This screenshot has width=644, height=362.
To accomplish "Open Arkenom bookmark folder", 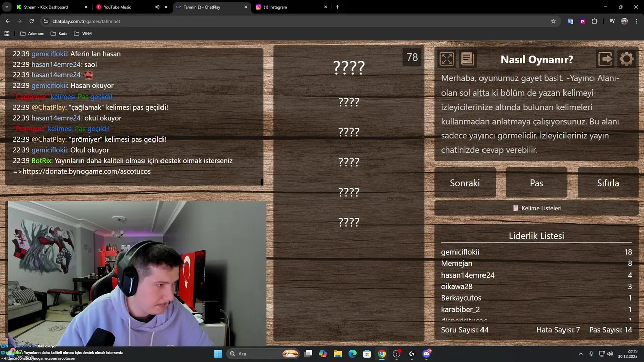I will (32, 34).
